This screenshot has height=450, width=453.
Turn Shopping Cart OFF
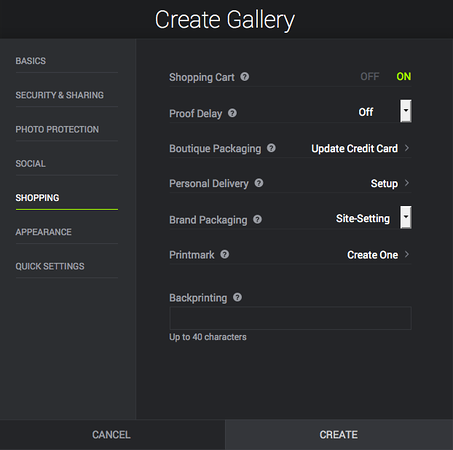370,77
